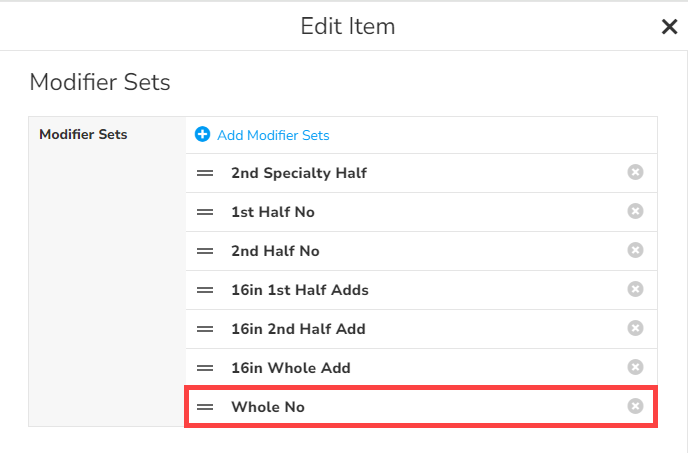The height and width of the screenshot is (453, 688).
Task: Grab drag handle of 1st Half No
Action: [x=205, y=212]
